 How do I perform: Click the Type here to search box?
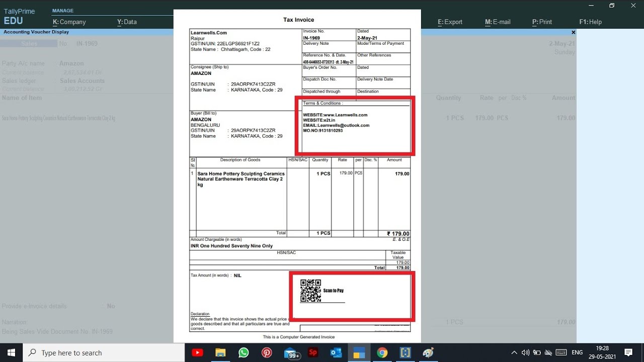pyautogui.click(x=104, y=352)
